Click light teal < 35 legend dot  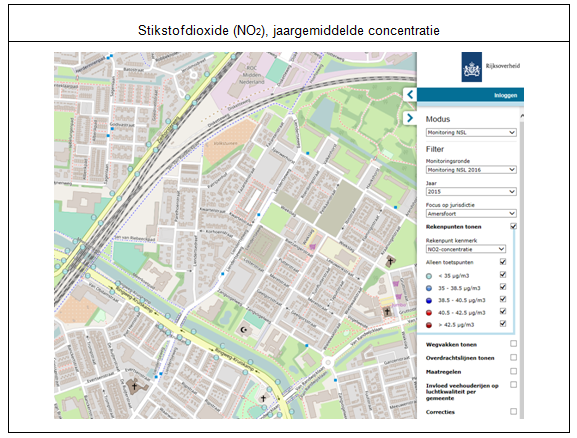pos(429,276)
